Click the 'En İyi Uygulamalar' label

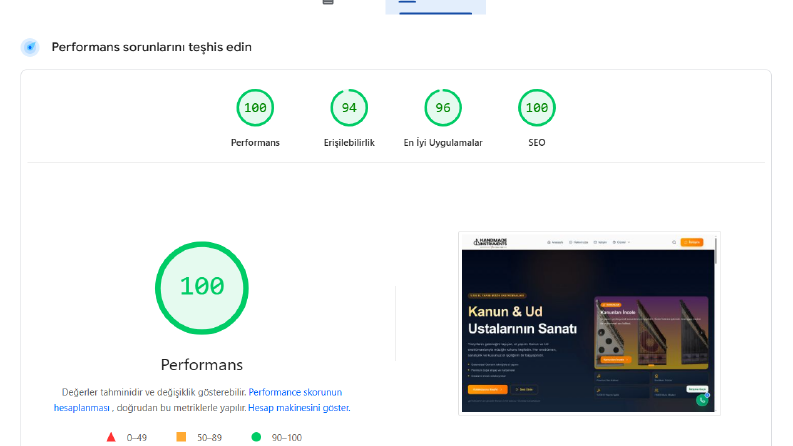click(443, 143)
